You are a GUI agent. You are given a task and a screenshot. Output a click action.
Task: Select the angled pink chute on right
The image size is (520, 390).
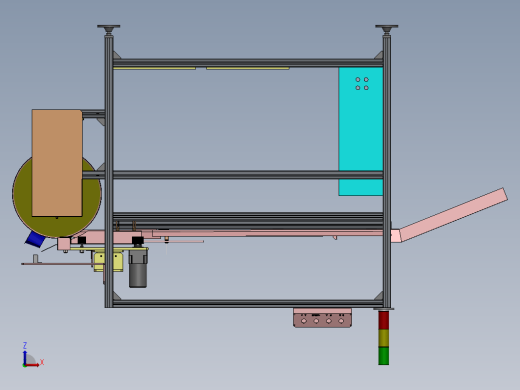tap(453, 214)
